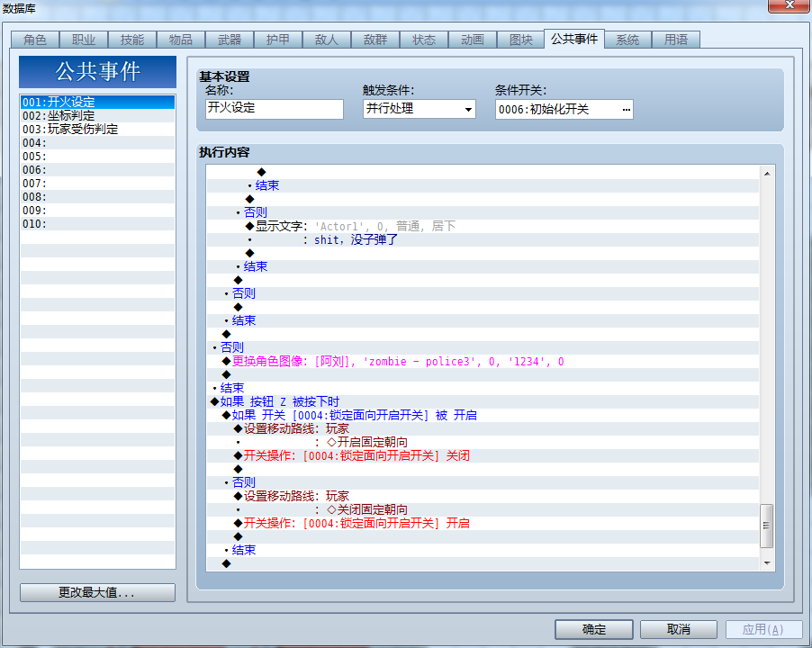Select the 状态 tab
The height and width of the screenshot is (648, 812).
(424, 40)
